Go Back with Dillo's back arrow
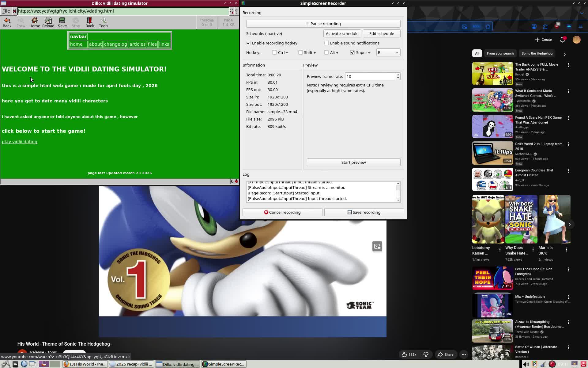 (7, 20)
